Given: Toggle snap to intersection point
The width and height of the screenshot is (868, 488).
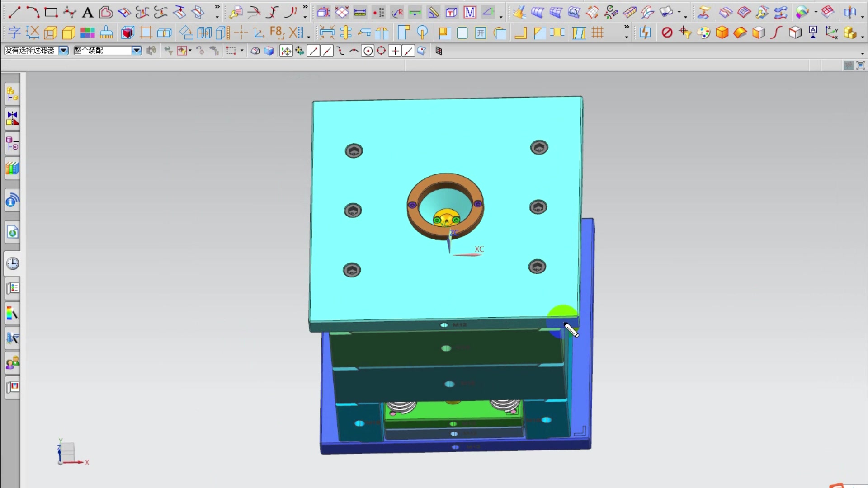Looking at the screenshot, I should tap(354, 51).
